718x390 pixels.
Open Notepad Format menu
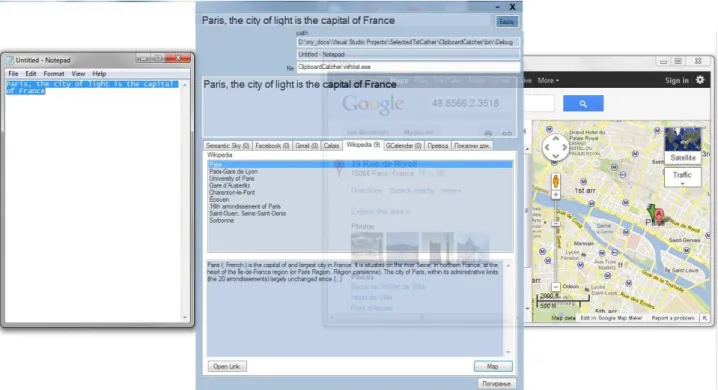[x=54, y=73]
